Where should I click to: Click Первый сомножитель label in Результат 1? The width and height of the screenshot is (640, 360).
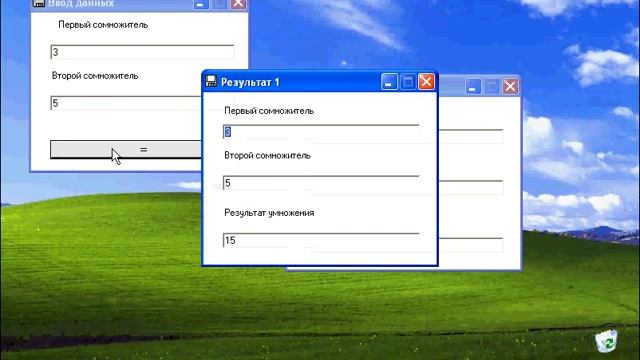pyautogui.click(x=269, y=111)
